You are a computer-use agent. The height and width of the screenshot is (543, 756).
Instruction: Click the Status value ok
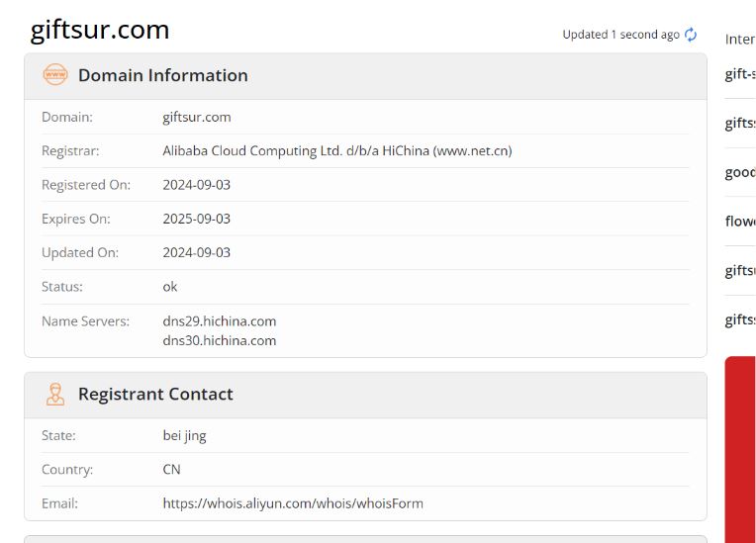point(170,287)
